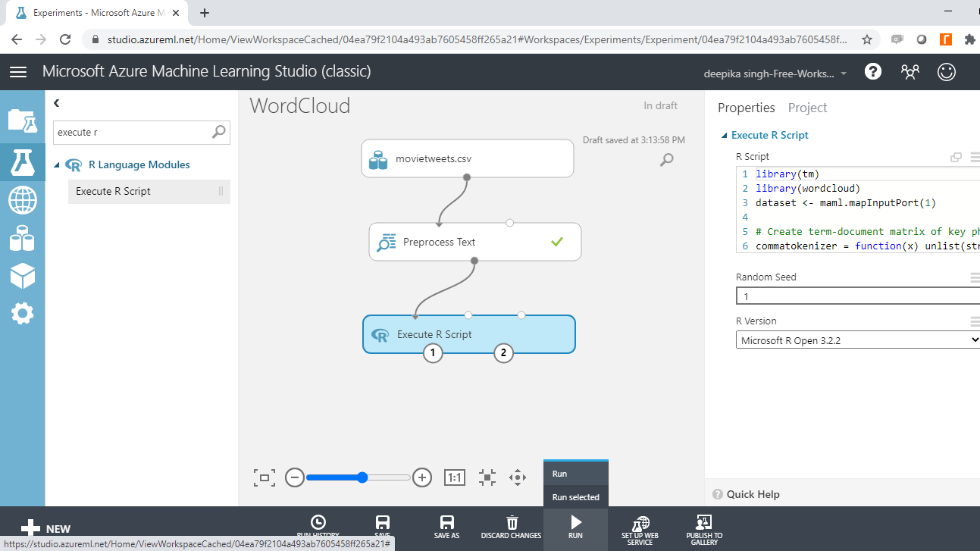Click the browser reload button

[x=65, y=39]
